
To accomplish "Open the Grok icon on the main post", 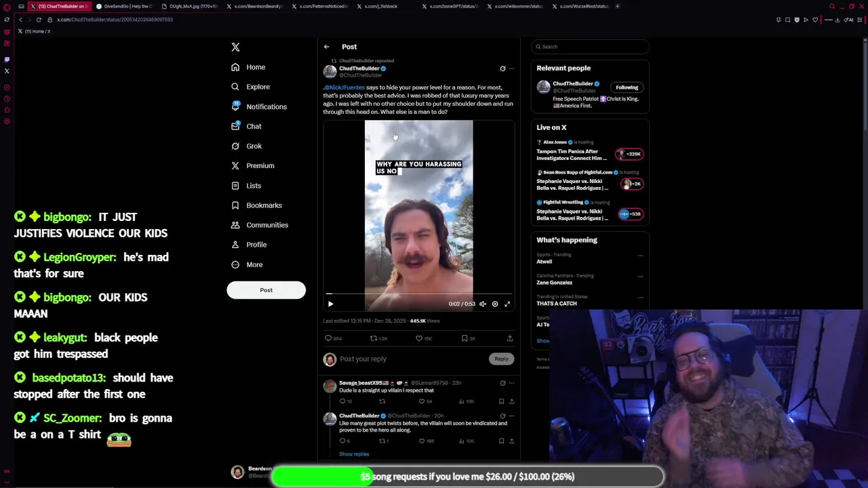I will [x=502, y=68].
